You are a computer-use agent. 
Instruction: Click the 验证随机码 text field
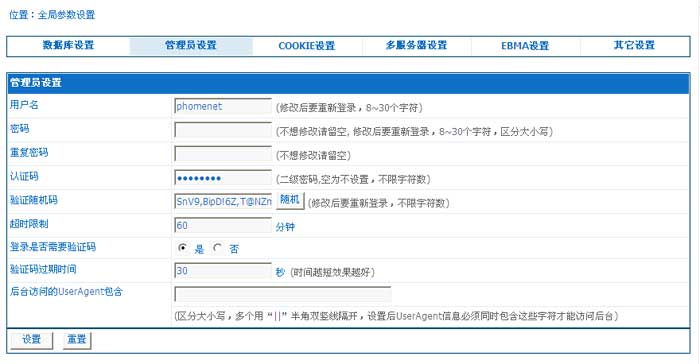223,201
